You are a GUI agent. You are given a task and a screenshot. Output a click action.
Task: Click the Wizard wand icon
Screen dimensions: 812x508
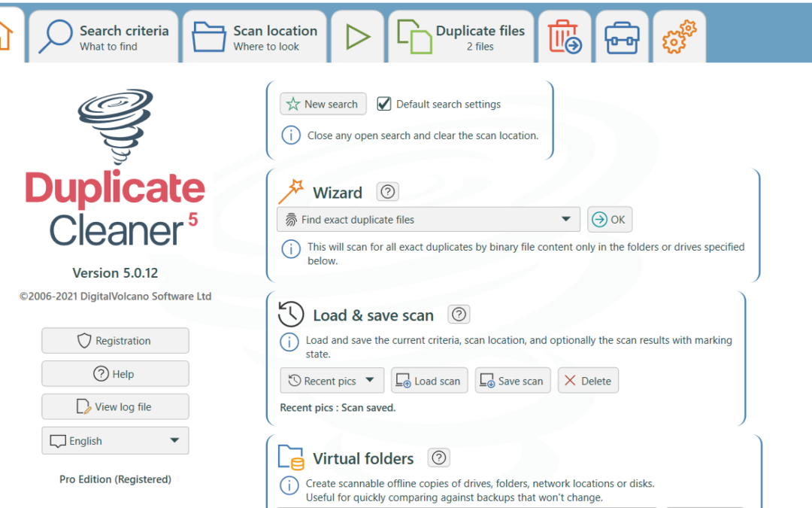tap(291, 190)
